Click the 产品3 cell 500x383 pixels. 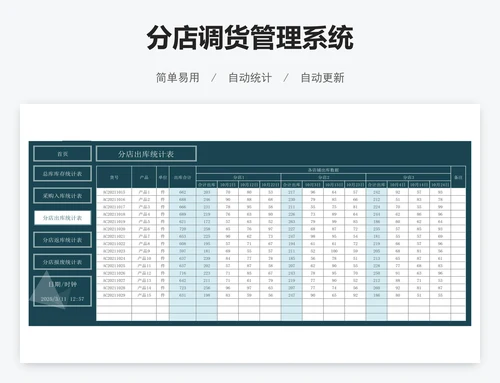(x=144, y=207)
